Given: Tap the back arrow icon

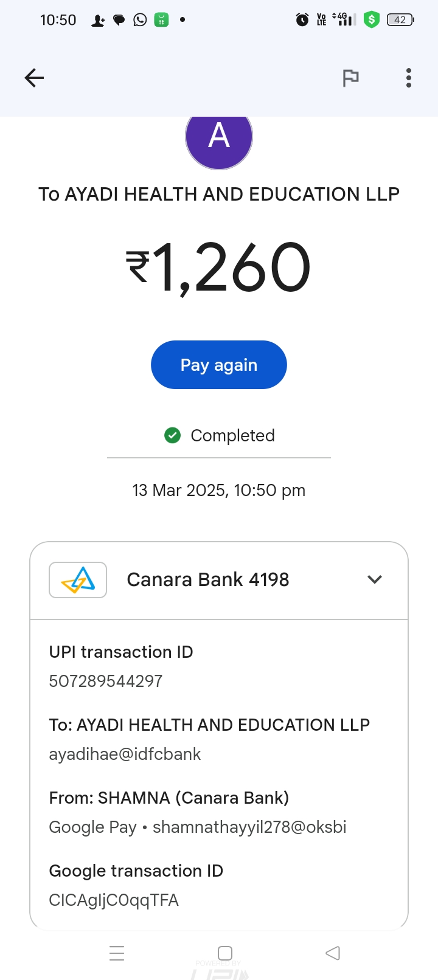Looking at the screenshot, I should coord(35,78).
